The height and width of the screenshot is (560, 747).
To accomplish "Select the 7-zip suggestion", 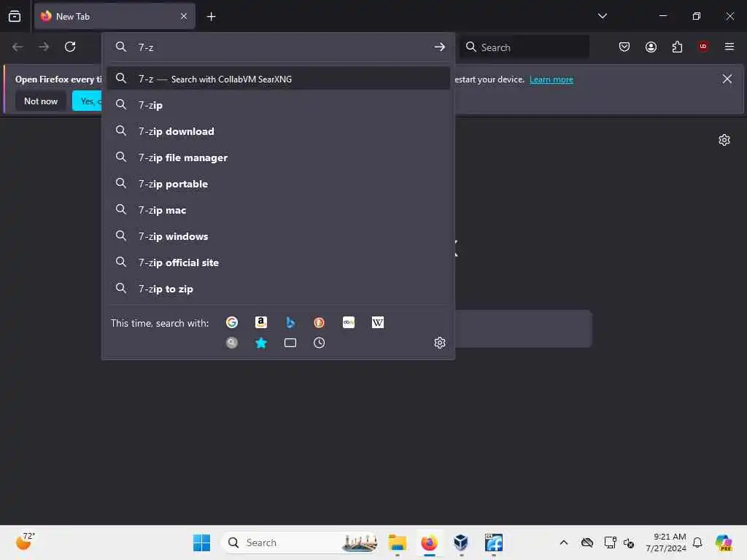I will point(278,105).
